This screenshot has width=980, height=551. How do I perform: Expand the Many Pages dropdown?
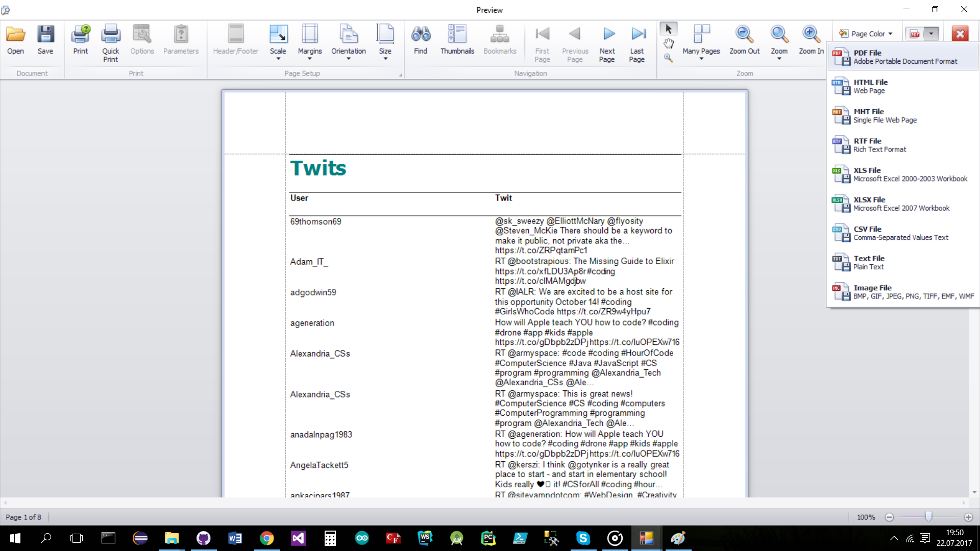coord(701,42)
